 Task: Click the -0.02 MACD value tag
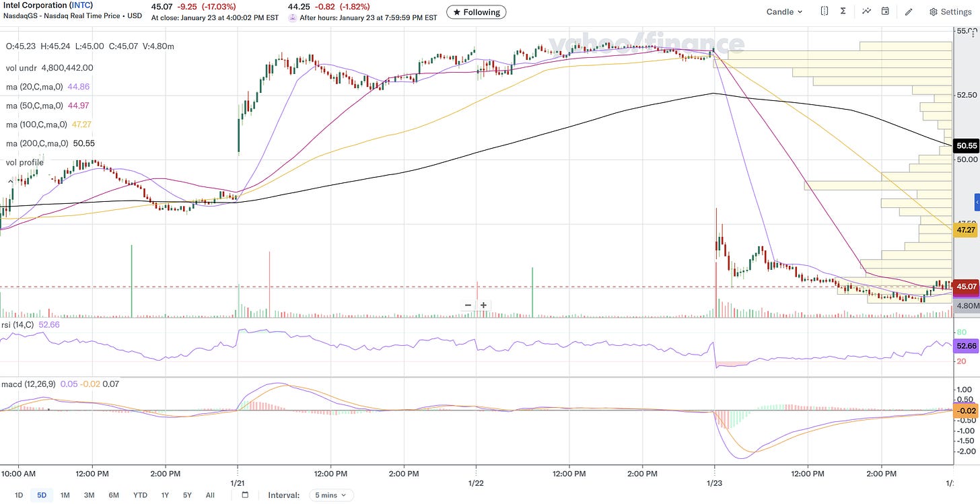[x=966, y=410]
